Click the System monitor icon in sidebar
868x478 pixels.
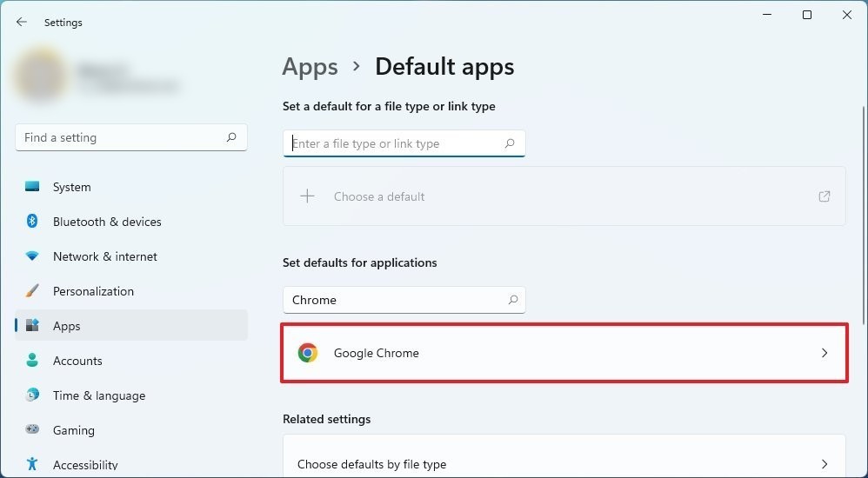32,187
